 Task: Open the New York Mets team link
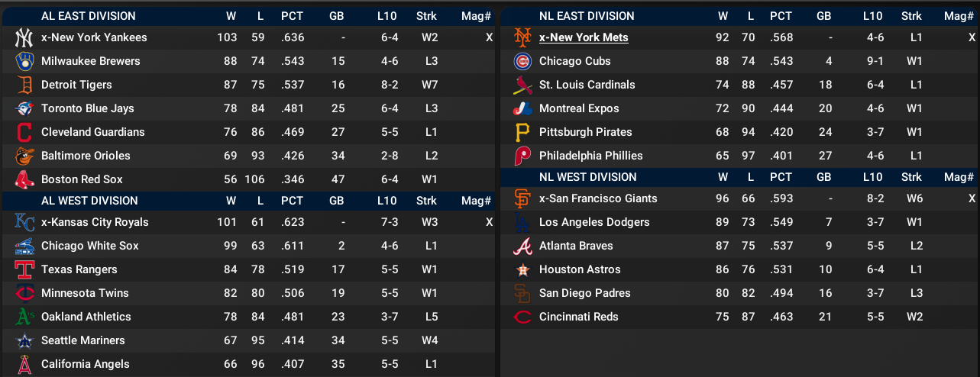(584, 37)
